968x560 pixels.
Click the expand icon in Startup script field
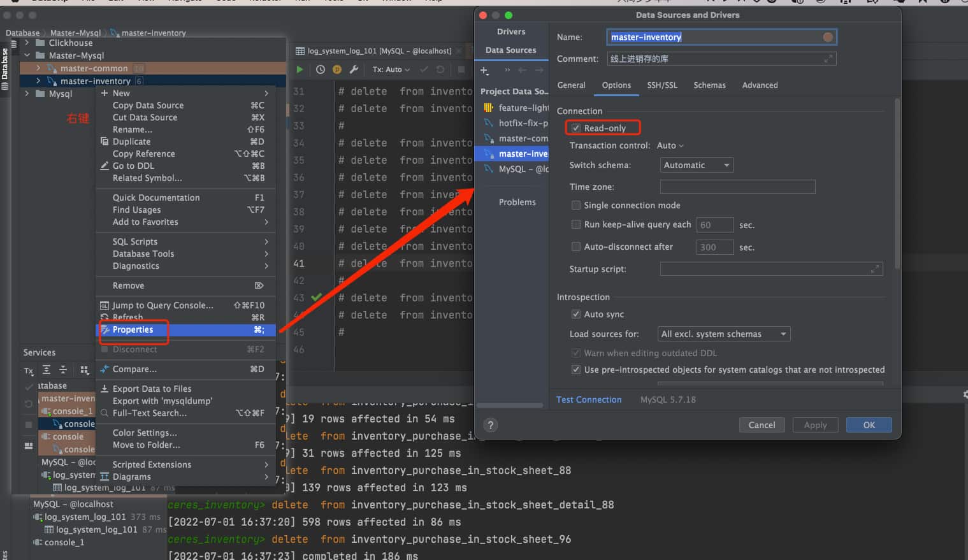(x=874, y=269)
